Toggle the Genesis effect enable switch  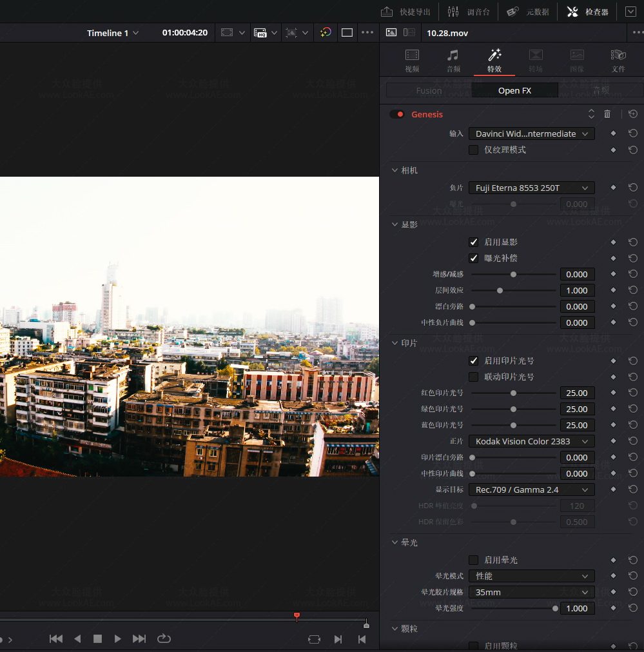coord(397,114)
